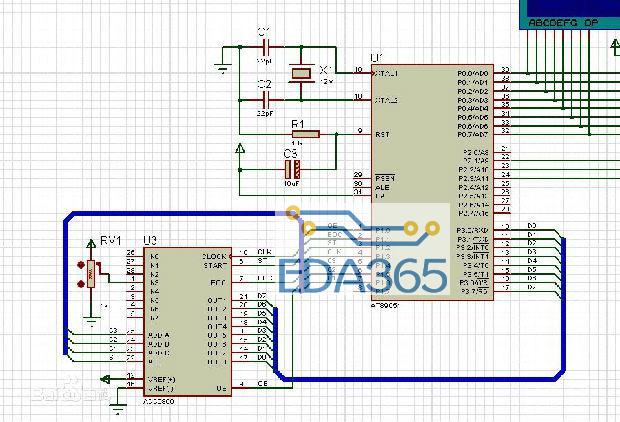Click ground symbol left of crystal capacitors
This screenshot has width=620, height=422.
223,68
